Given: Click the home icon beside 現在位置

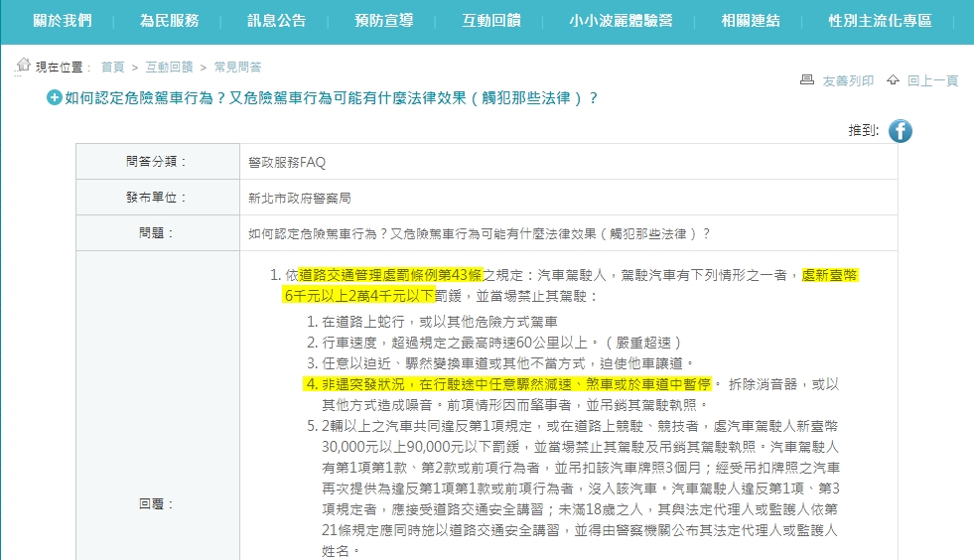Looking at the screenshot, I should click(x=23, y=66).
